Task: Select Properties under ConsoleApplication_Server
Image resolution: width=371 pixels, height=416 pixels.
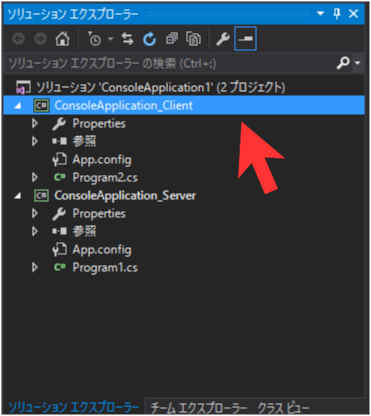Action: click(x=99, y=214)
